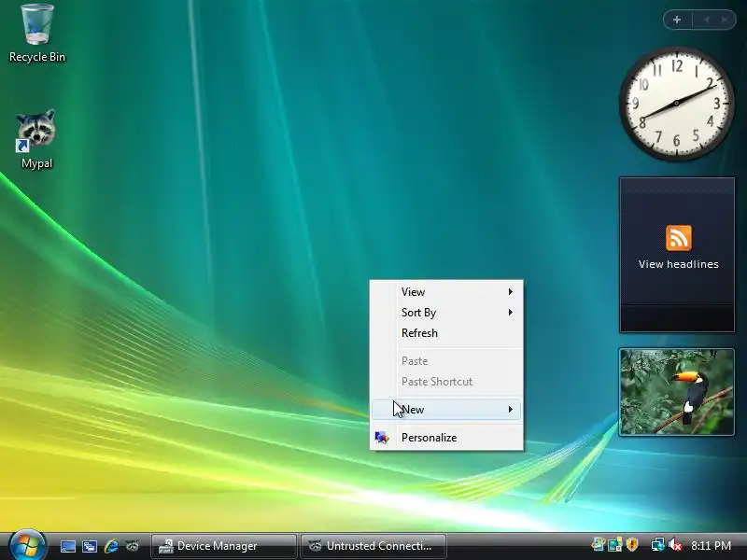Click the analog clock gadget
The height and width of the screenshot is (560, 747).
point(676,104)
